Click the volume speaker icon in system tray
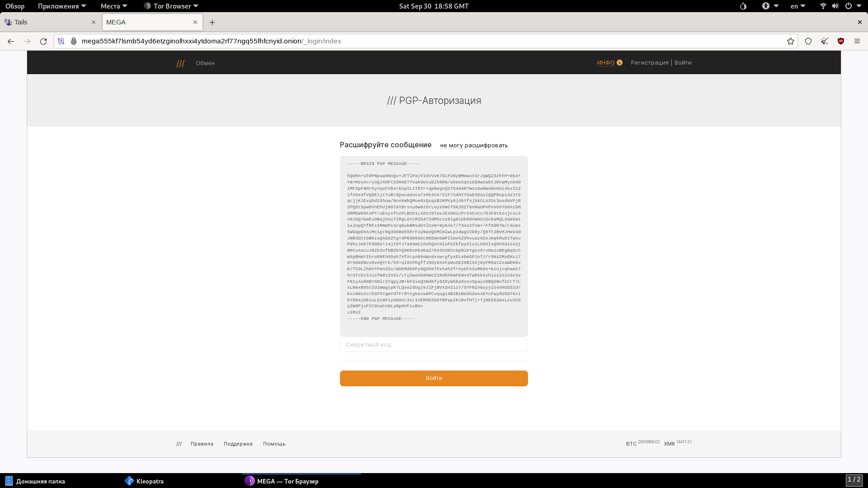This screenshot has height=488, width=868. pyautogui.click(x=835, y=6)
